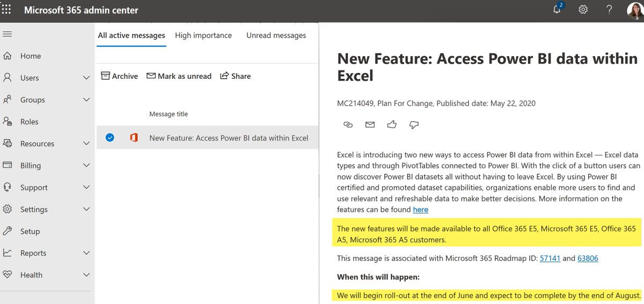Click the Resources printer icon
644x304 pixels.
[x=8, y=144]
